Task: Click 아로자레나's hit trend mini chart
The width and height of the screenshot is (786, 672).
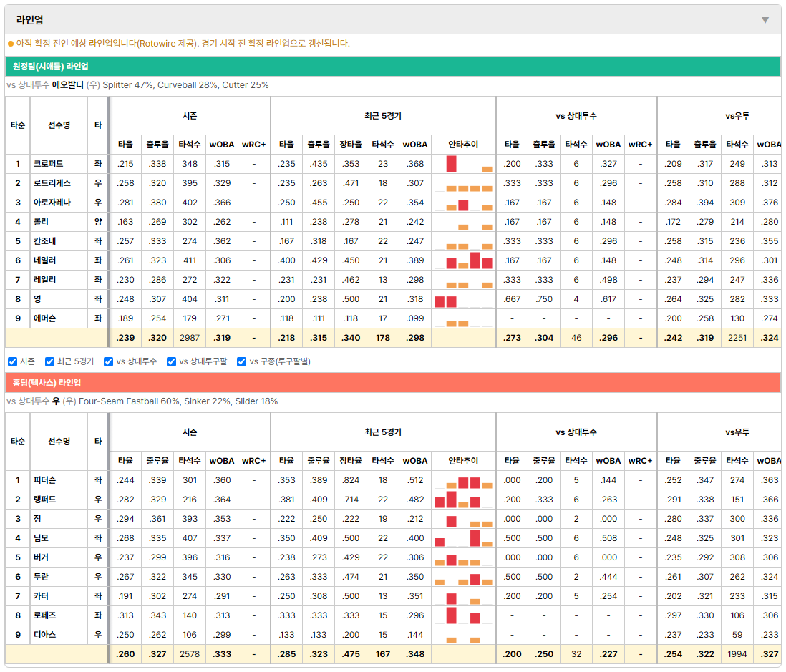Action: 463,203
